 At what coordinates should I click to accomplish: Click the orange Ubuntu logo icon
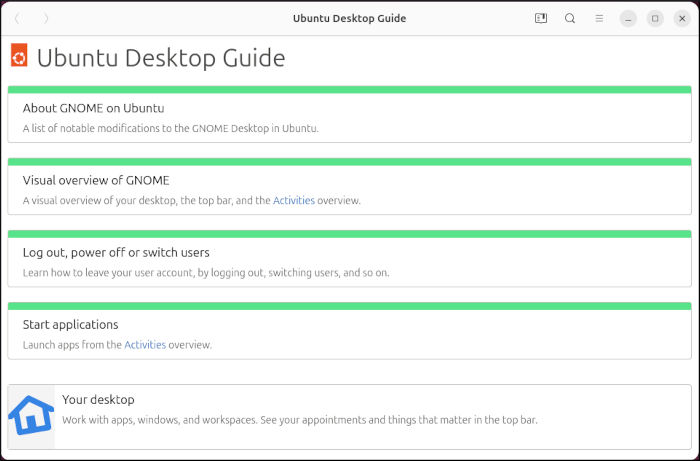[19, 57]
